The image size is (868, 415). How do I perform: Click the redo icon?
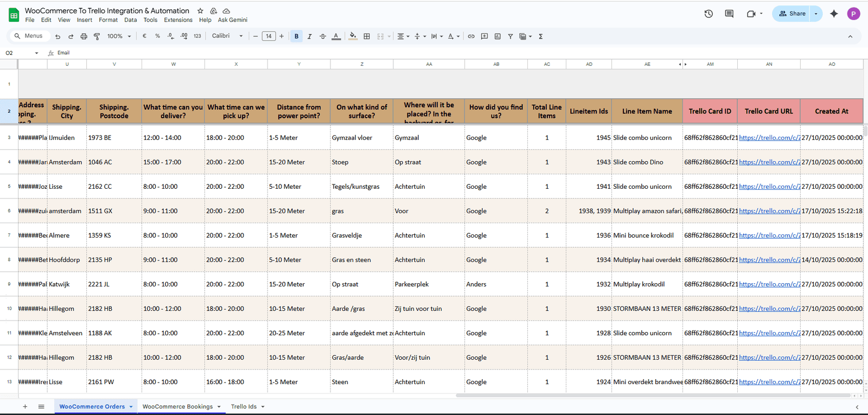pos(71,36)
